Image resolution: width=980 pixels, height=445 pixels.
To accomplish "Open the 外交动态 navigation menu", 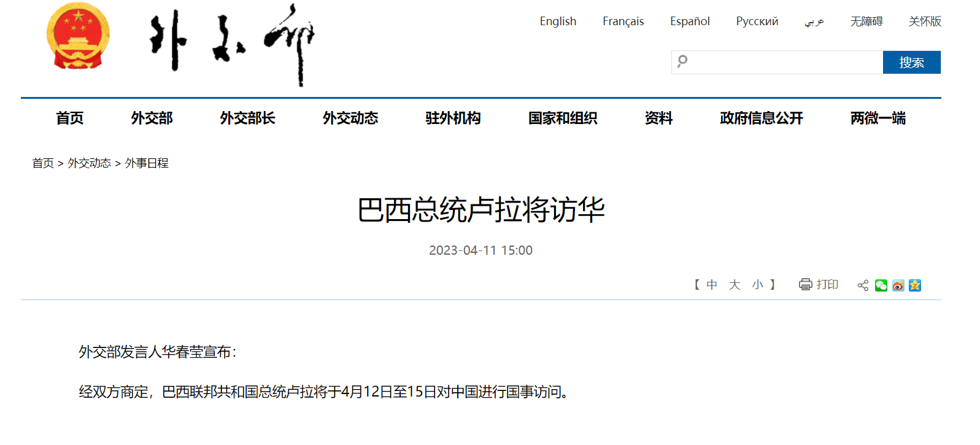I will [350, 118].
